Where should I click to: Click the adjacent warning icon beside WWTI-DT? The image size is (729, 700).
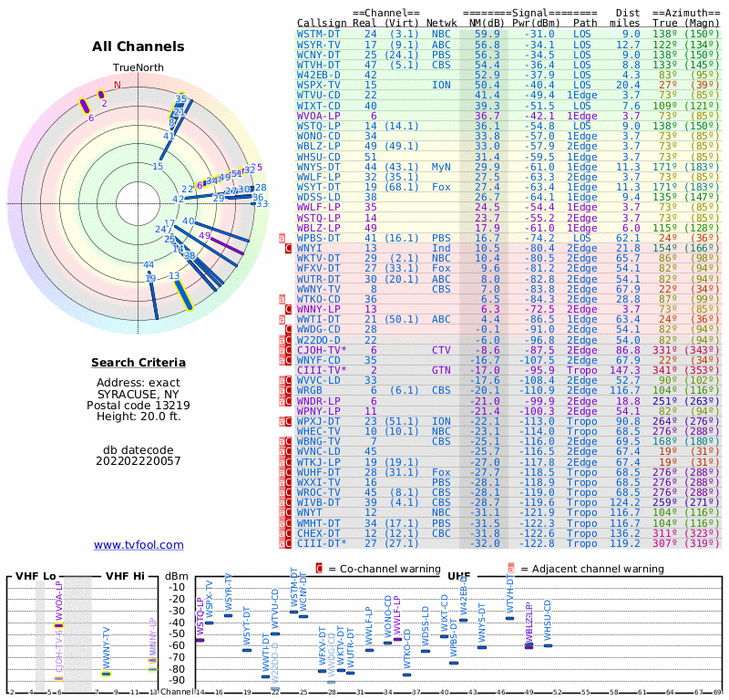click(282, 320)
